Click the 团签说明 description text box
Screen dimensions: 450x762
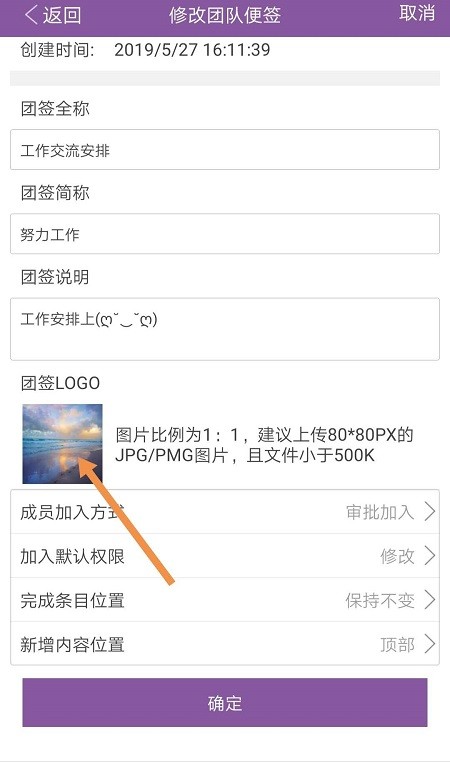[225, 329]
